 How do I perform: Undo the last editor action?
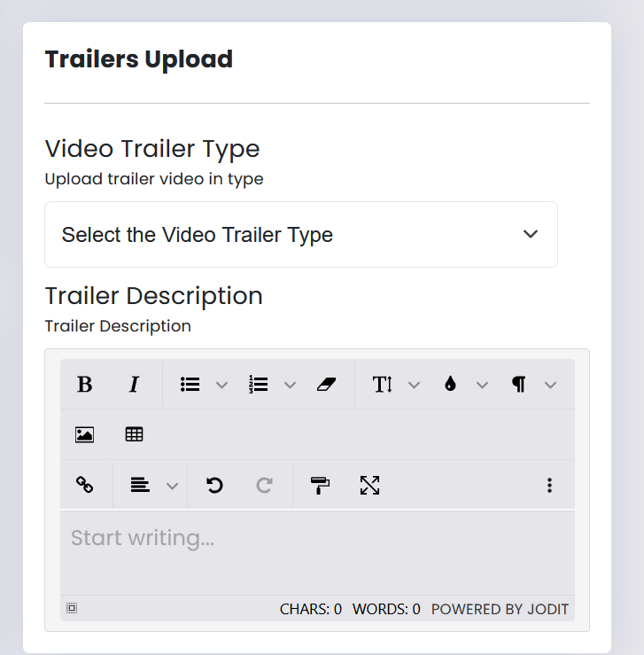(x=214, y=485)
